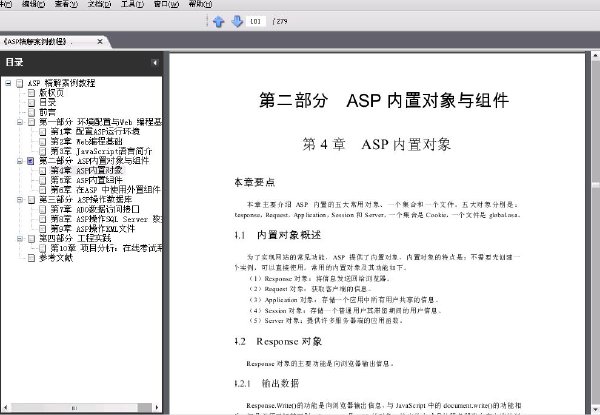Open bookmark 第7章 ADO数据访问接口
This screenshot has height=415, width=600.
click(95, 210)
